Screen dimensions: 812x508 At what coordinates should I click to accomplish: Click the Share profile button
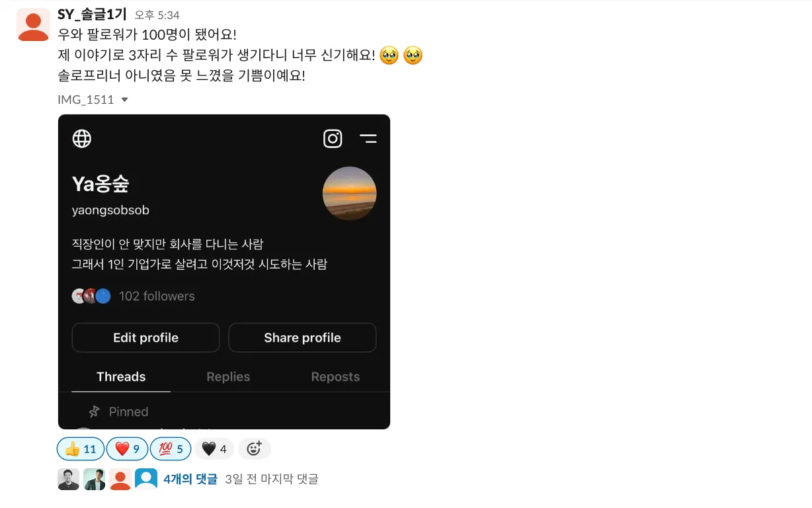coord(302,337)
